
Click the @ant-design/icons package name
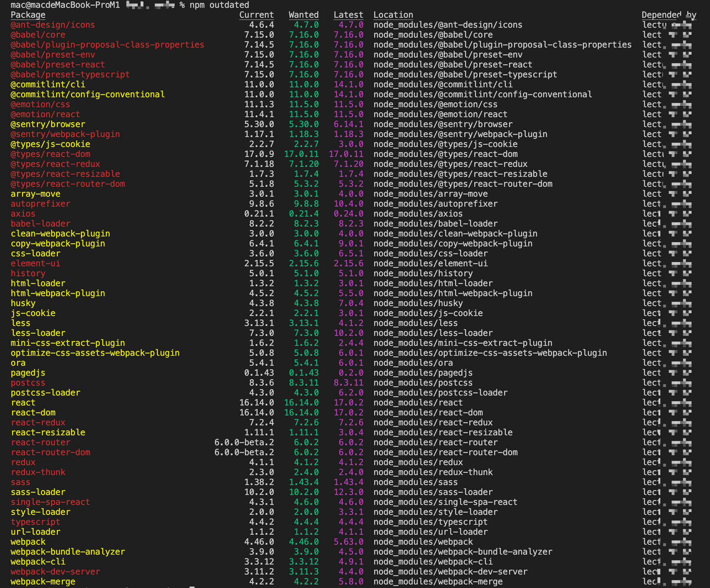click(x=53, y=25)
